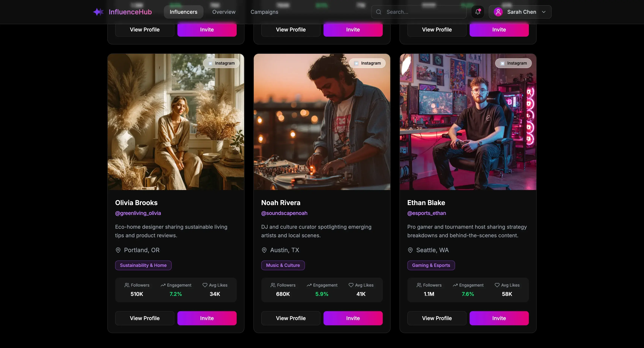Image resolution: width=644 pixels, height=348 pixels.
Task: Click the search magnifier icon
Action: [378, 12]
